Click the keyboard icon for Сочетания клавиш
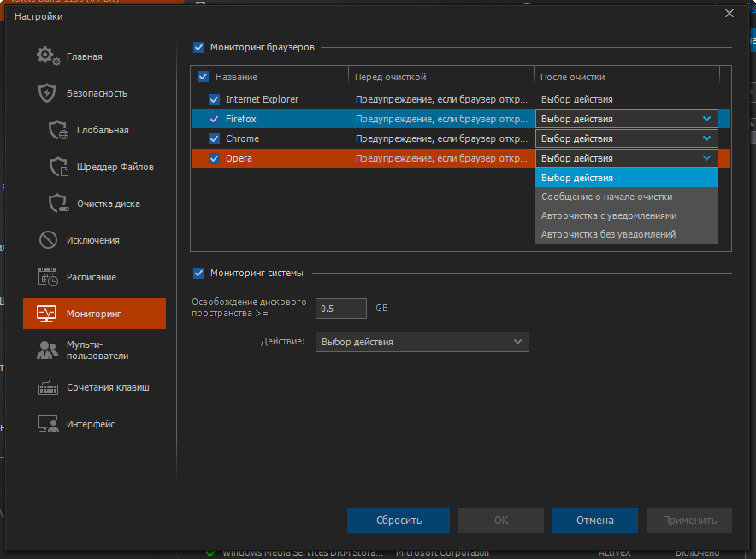 pyautogui.click(x=48, y=387)
